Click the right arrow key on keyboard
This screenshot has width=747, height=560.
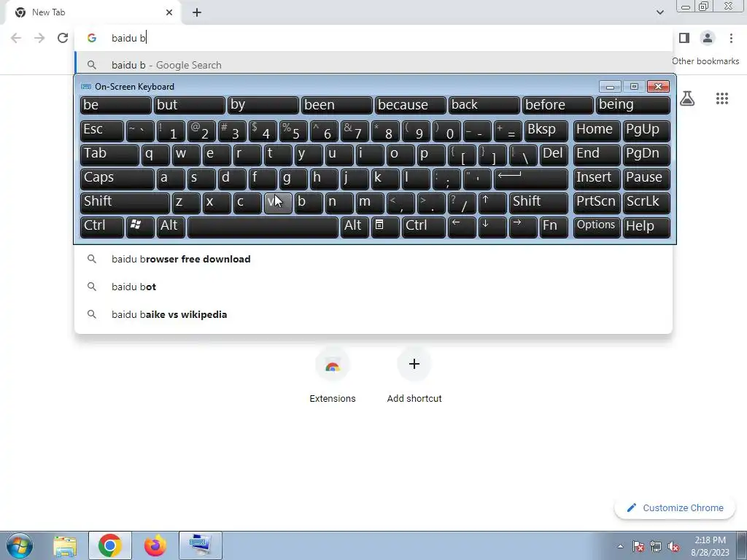pos(523,227)
